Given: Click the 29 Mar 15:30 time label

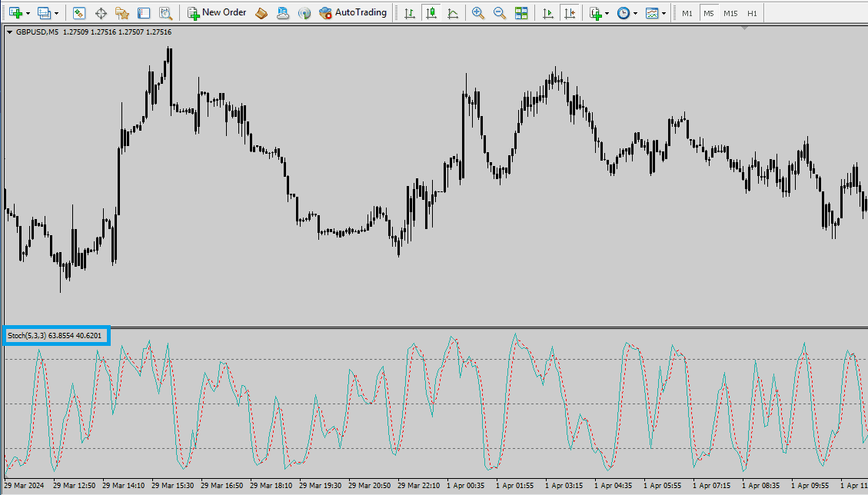Looking at the screenshot, I should (x=173, y=486).
